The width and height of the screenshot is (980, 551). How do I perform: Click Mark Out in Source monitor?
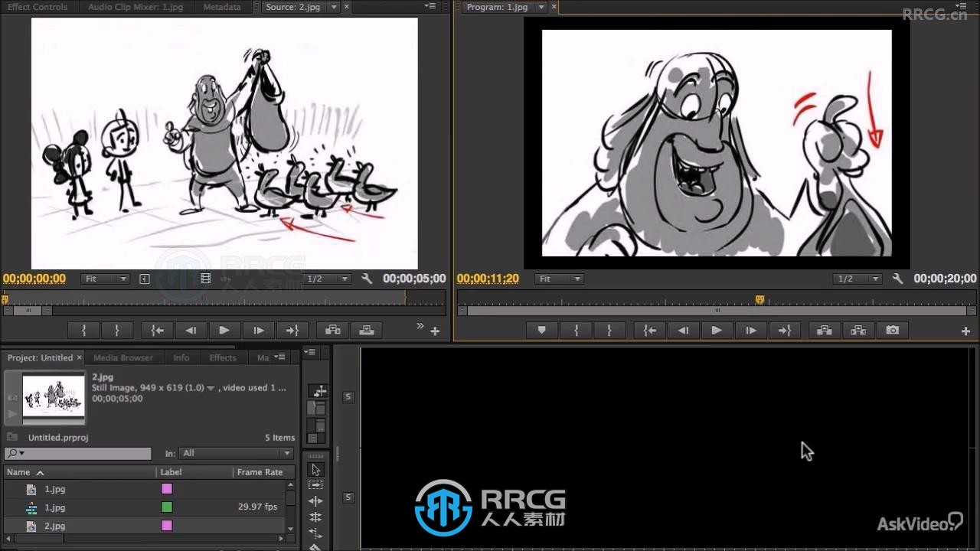pyautogui.click(x=116, y=331)
